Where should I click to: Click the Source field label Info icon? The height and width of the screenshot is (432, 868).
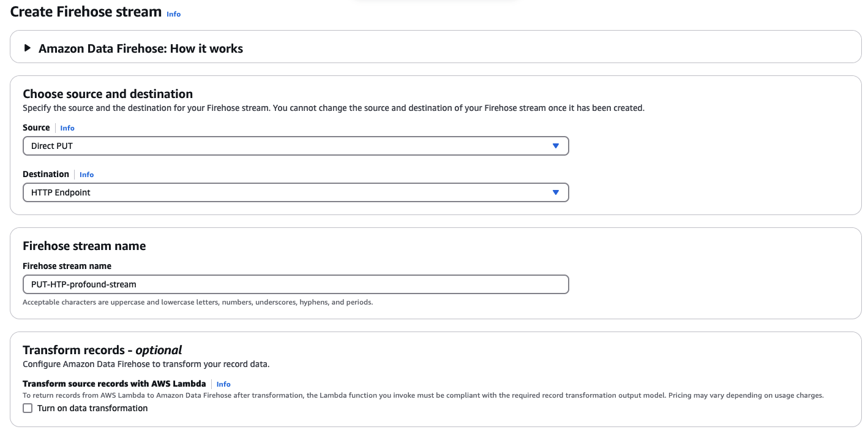click(x=67, y=127)
